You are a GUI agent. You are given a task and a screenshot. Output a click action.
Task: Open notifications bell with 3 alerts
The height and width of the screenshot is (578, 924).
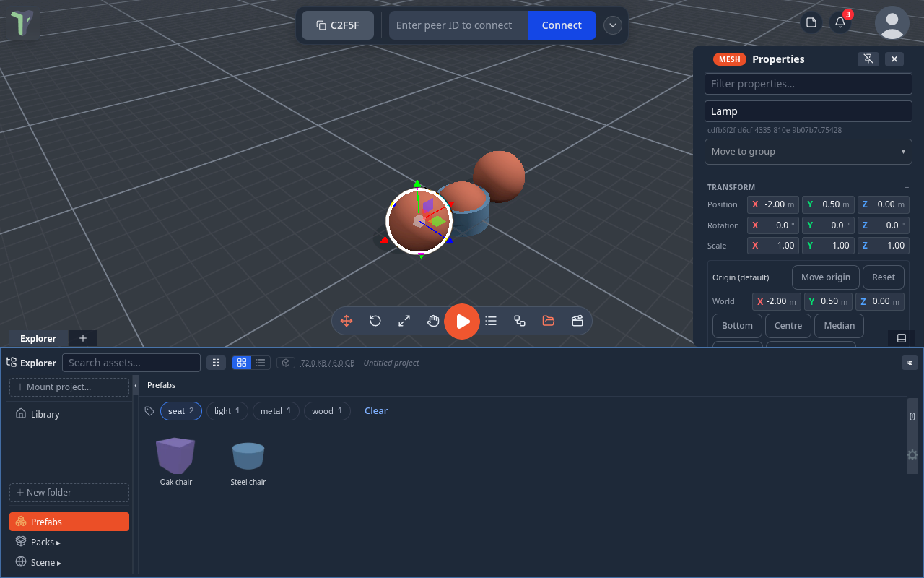pyautogui.click(x=840, y=22)
